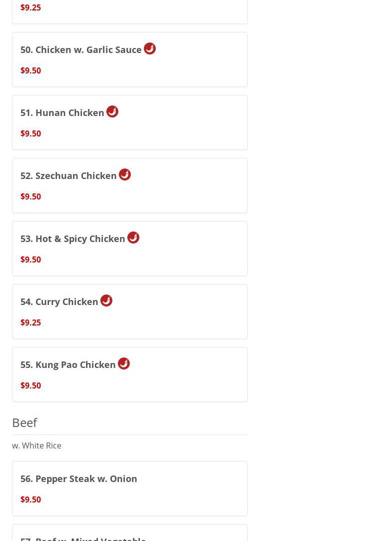
Task: Click the $9.50 price under Hunan Chicken
Action: [30, 133]
